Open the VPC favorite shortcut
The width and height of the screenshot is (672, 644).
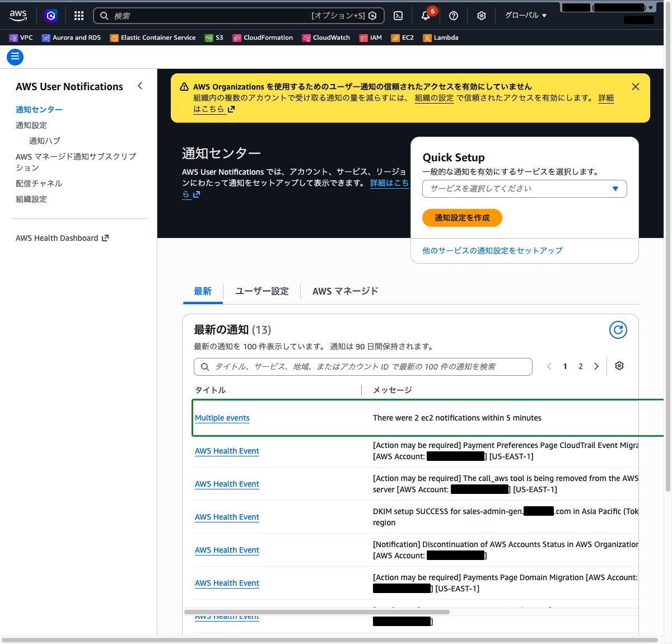click(x=21, y=38)
